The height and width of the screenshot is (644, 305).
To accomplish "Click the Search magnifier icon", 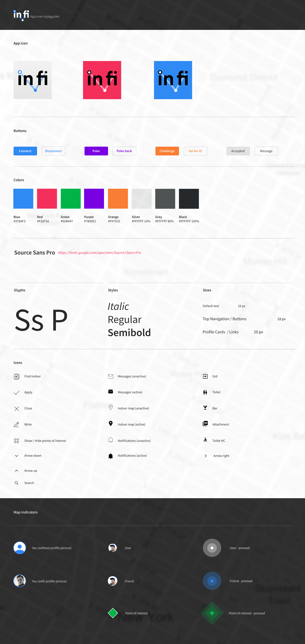I will (x=17, y=483).
